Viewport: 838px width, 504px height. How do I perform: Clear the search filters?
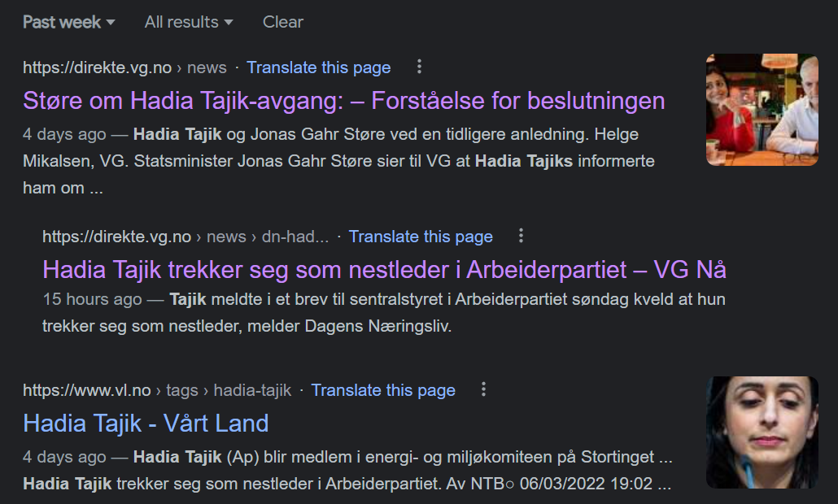tap(282, 22)
